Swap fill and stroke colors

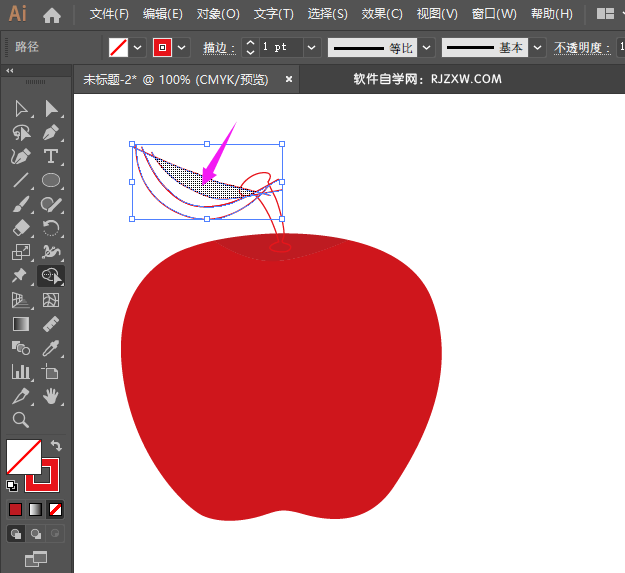[x=57, y=446]
